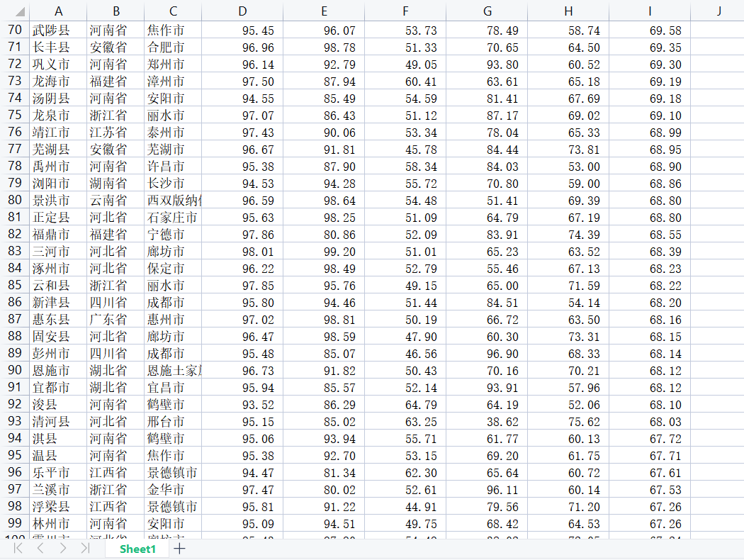Add a new sheet with plus icon
Image resolution: width=744 pixels, height=560 pixels.
(179, 549)
